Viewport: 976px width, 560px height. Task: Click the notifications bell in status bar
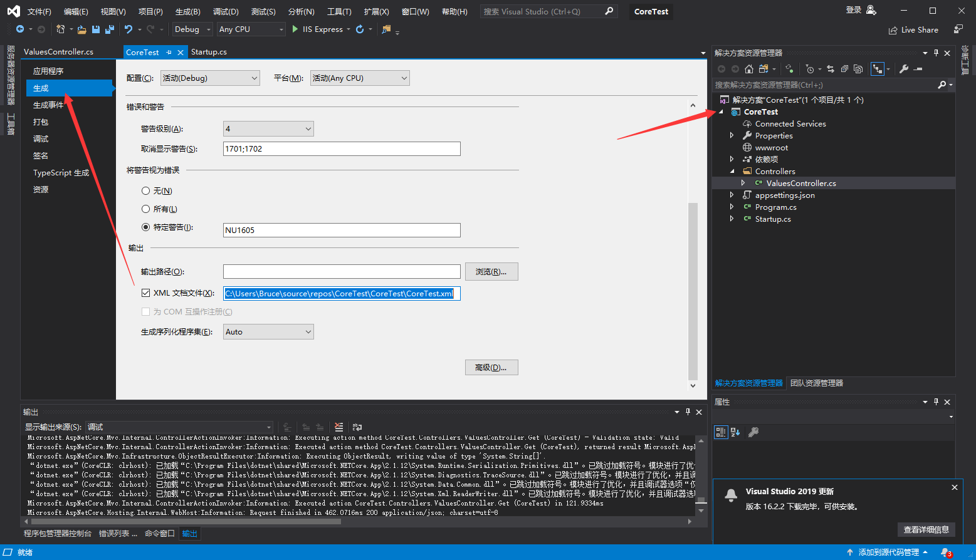point(946,552)
